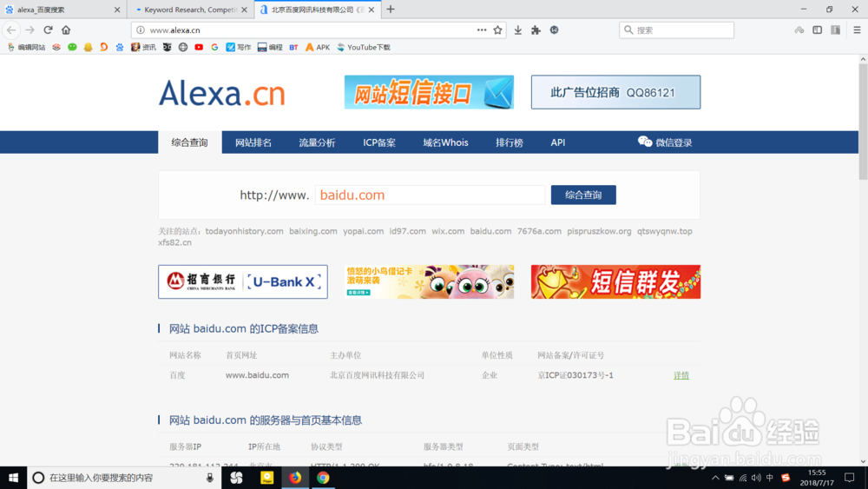Open the BT bookmark
The image size is (868, 489).
(293, 47)
